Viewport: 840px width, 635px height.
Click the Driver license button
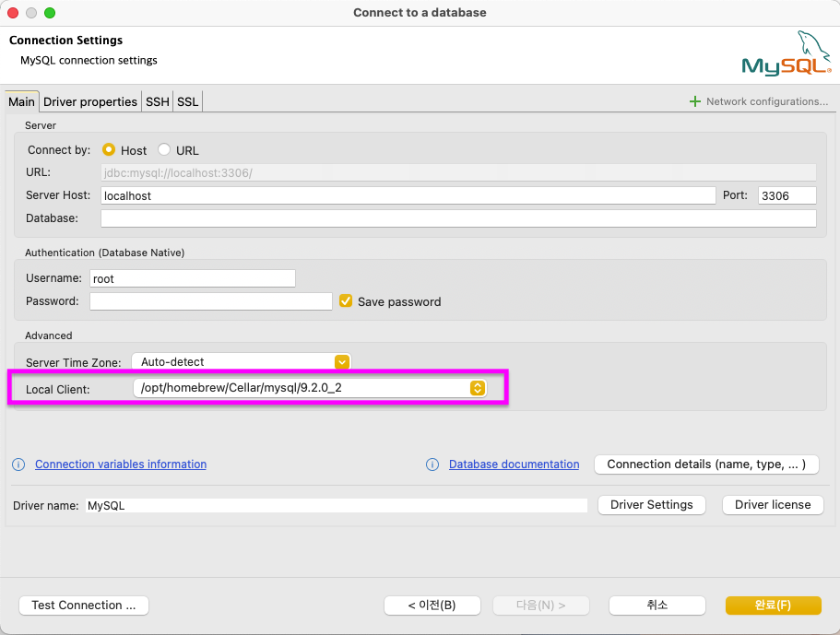point(773,504)
